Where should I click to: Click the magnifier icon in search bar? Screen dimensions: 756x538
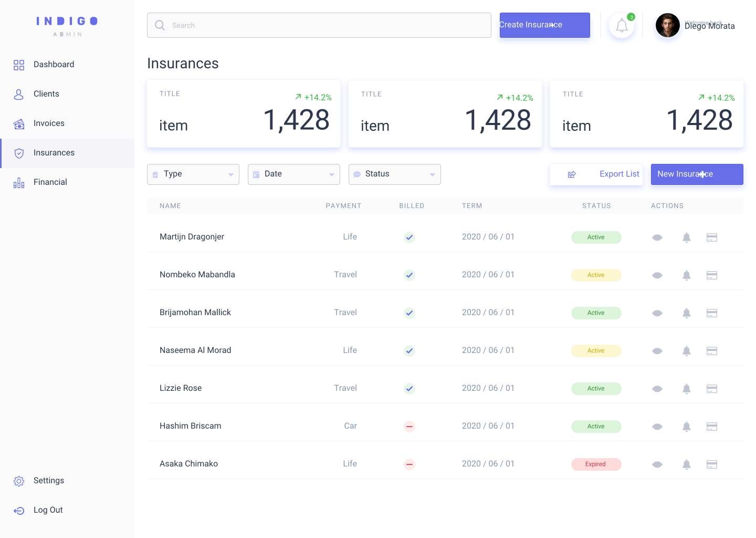(160, 25)
